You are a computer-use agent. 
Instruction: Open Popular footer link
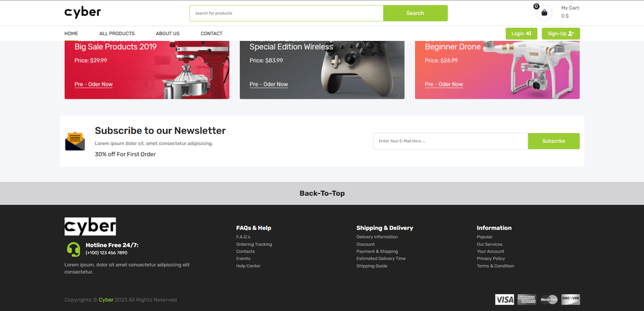(x=485, y=237)
